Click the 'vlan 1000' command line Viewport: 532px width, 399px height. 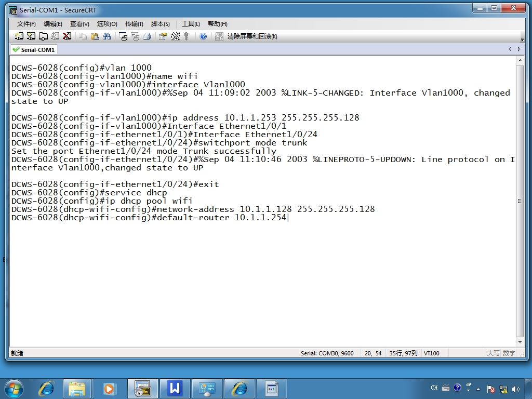[82, 68]
